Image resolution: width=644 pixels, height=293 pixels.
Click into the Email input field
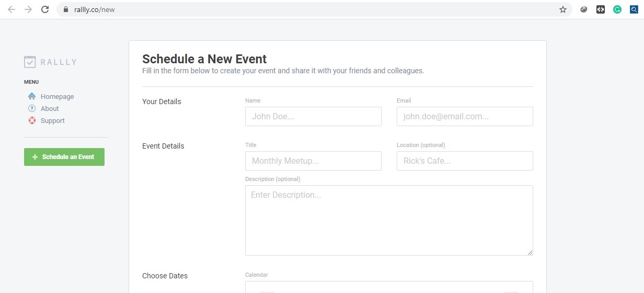click(x=465, y=116)
